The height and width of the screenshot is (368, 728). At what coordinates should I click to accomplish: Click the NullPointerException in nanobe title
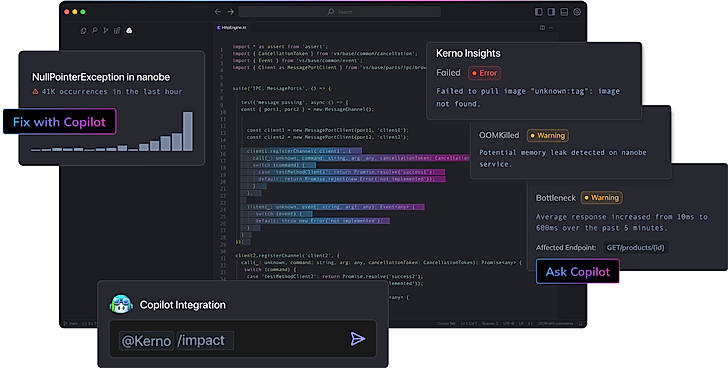(x=101, y=77)
